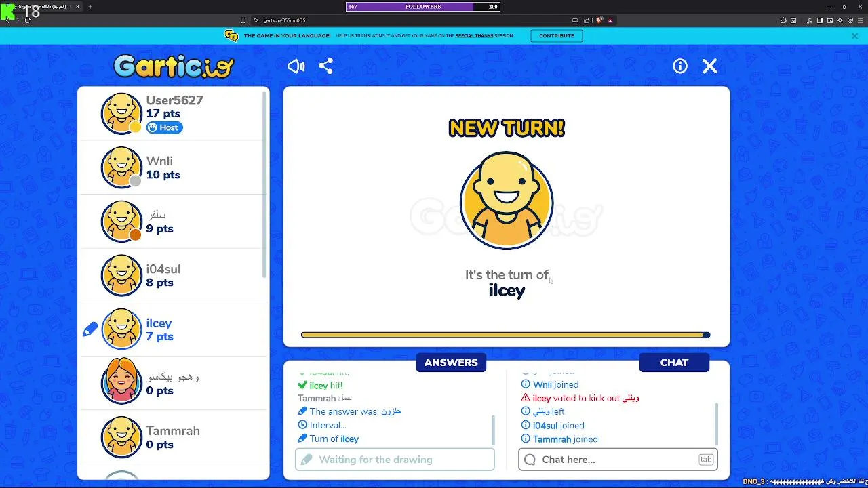Click 'Tammrah' name in player list

173,431
